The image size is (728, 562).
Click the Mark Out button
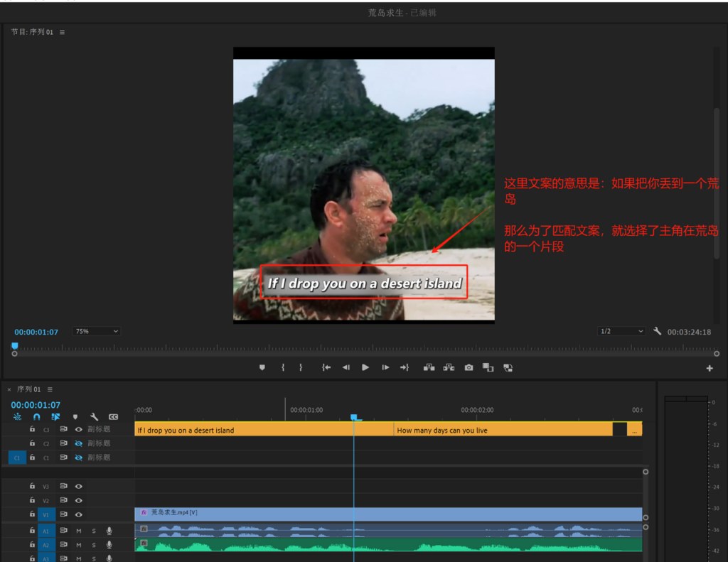301,367
